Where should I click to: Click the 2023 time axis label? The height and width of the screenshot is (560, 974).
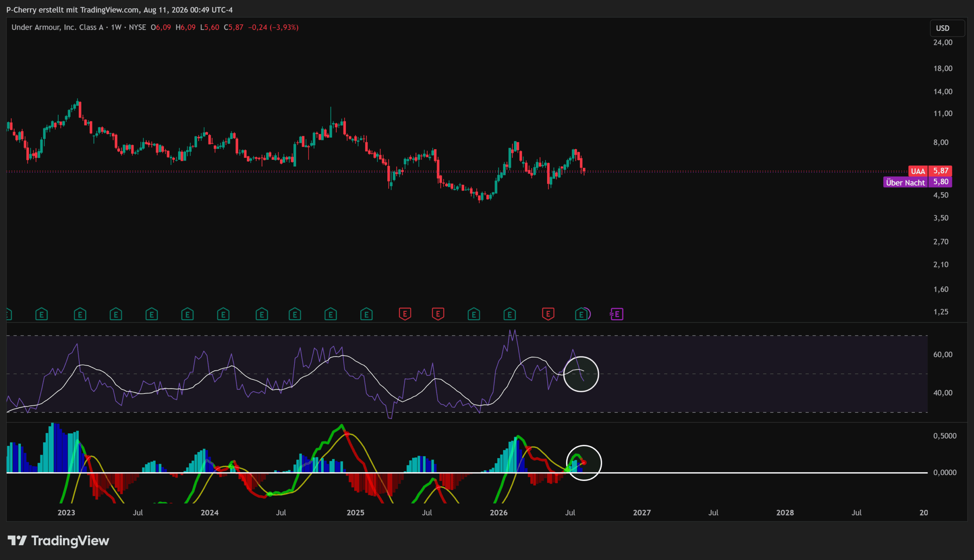[66, 512]
